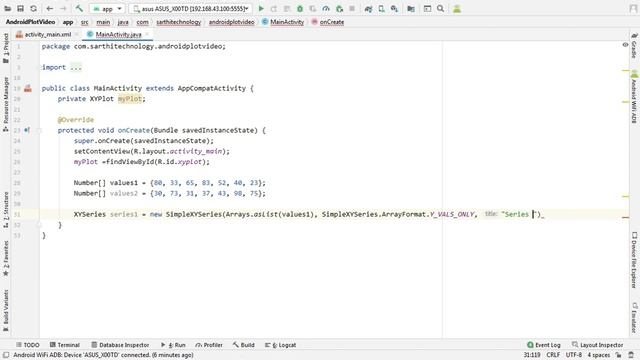
Task: Open the Build Variants side panel
Action: 6,310
